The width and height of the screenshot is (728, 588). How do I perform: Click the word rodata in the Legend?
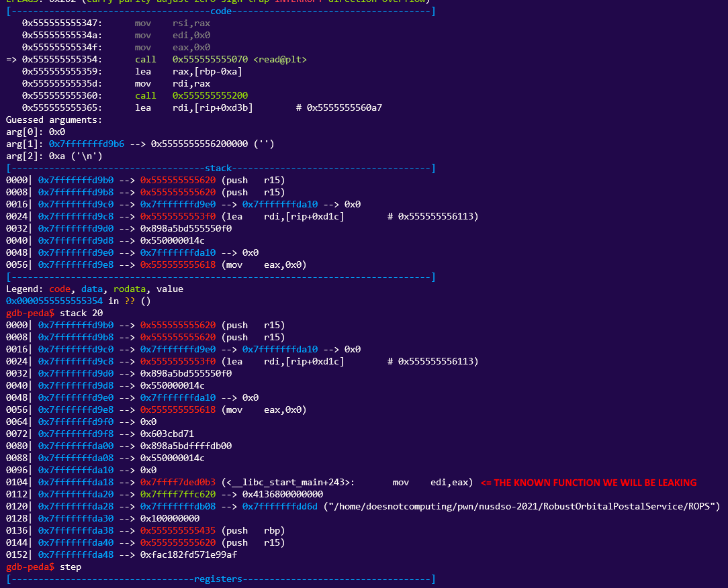pyautogui.click(x=131, y=289)
